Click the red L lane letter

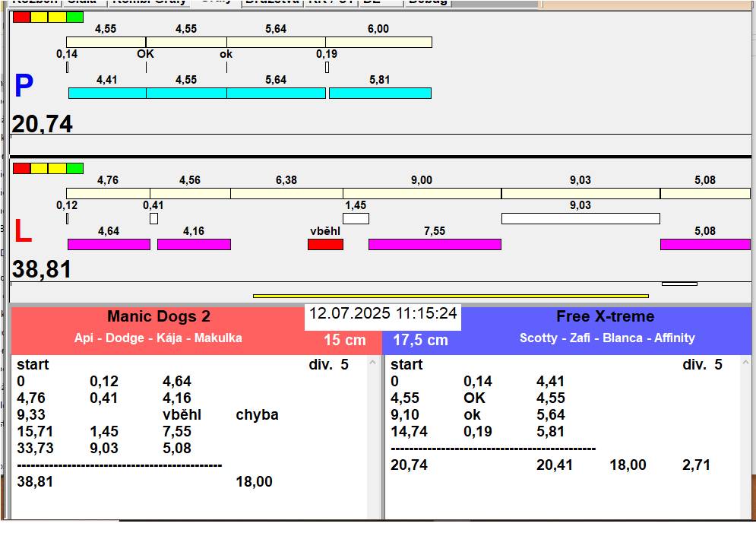(23, 232)
